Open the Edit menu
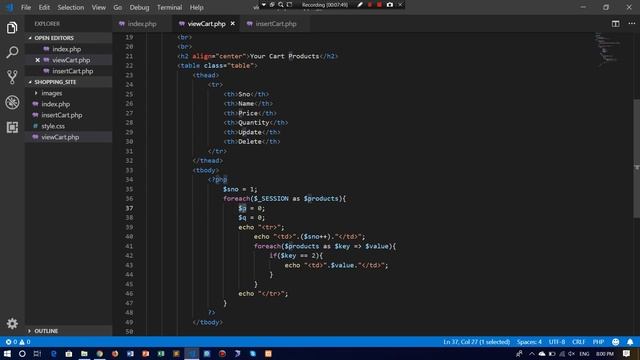Viewport: 640px width, 360px height. pos(44,7)
